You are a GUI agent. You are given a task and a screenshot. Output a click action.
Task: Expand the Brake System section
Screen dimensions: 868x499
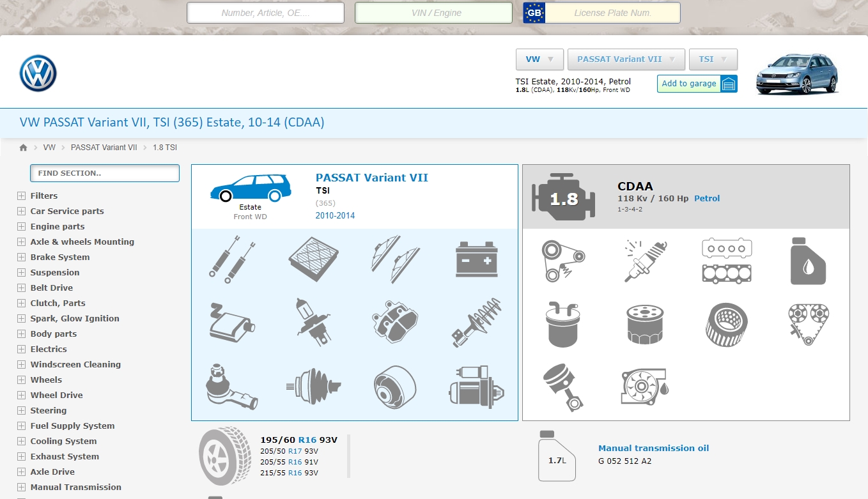point(22,257)
